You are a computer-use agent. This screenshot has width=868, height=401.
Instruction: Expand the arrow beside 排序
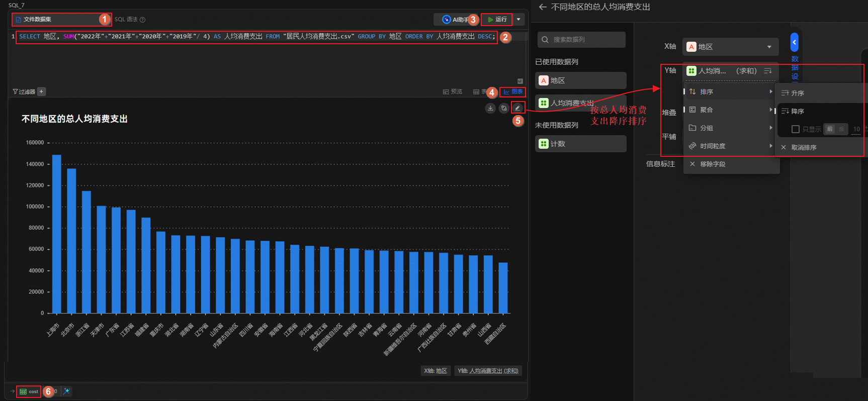770,91
